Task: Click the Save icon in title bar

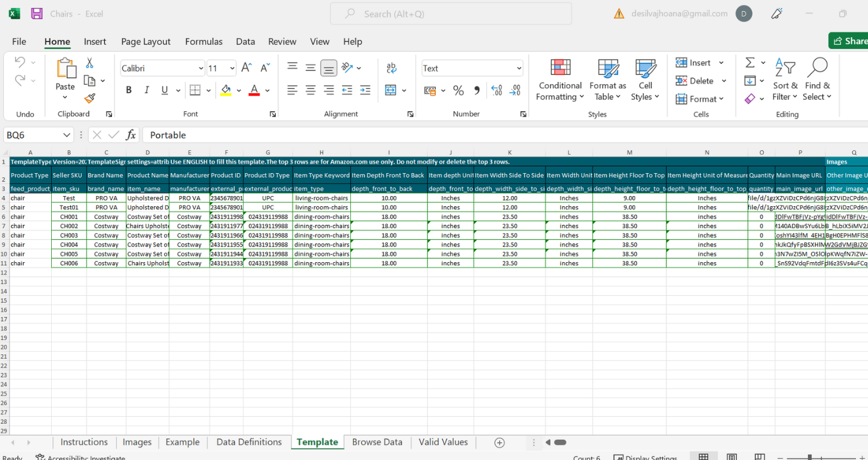Action: pos(37,13)
